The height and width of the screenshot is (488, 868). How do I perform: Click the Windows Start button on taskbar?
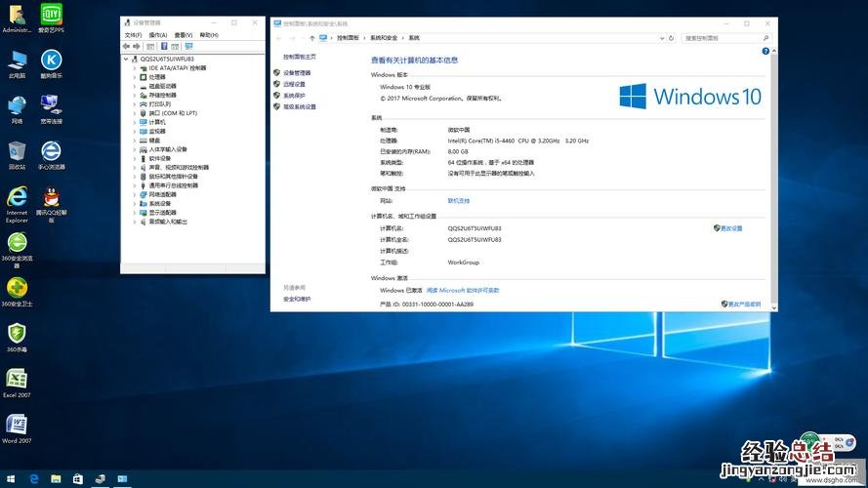[10, 479]
